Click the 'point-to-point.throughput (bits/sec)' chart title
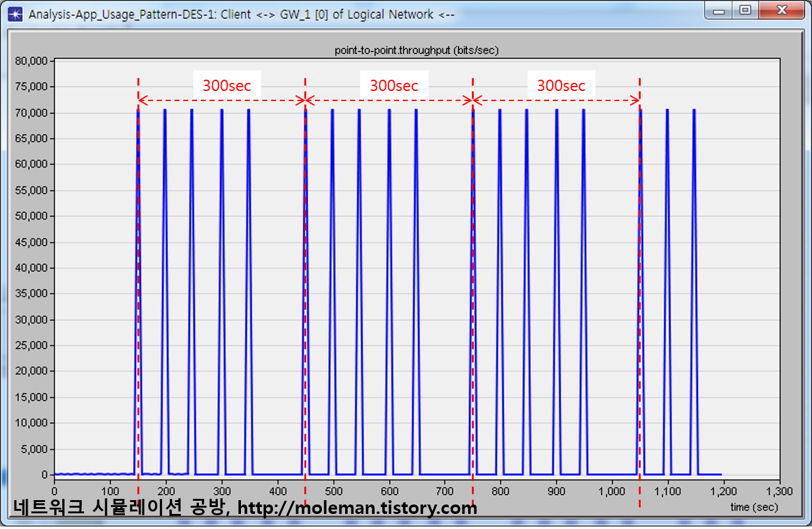 pyautogui.click(x=417, y=50)
